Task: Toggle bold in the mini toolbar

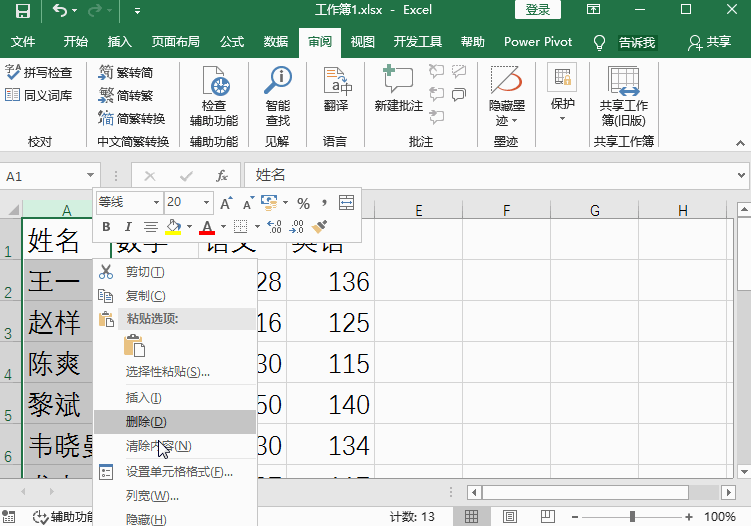Action: click(x=106, y=227)
